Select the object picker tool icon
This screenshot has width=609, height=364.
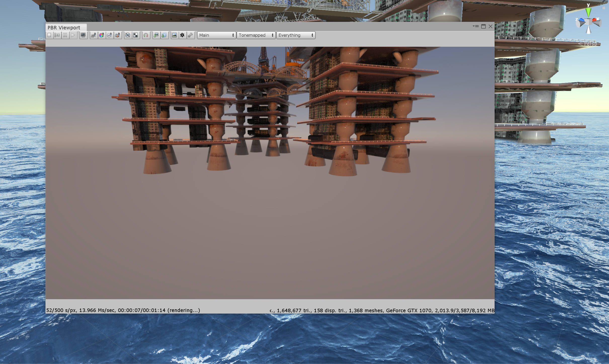coord(117,35)
